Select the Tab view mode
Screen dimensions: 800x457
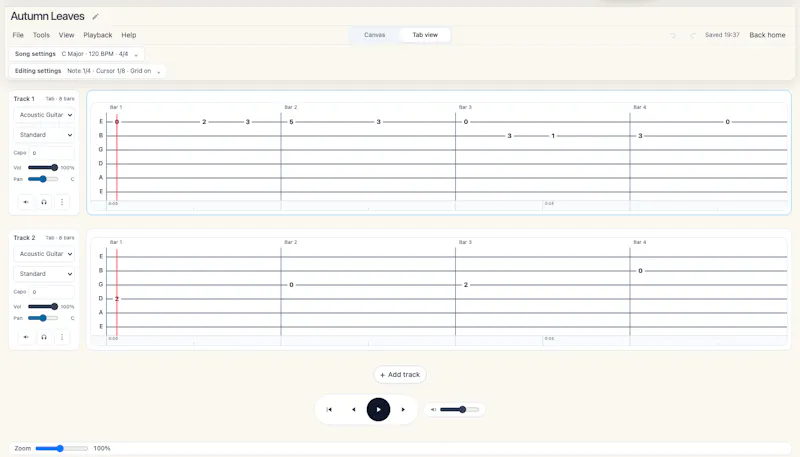[425, 35]
